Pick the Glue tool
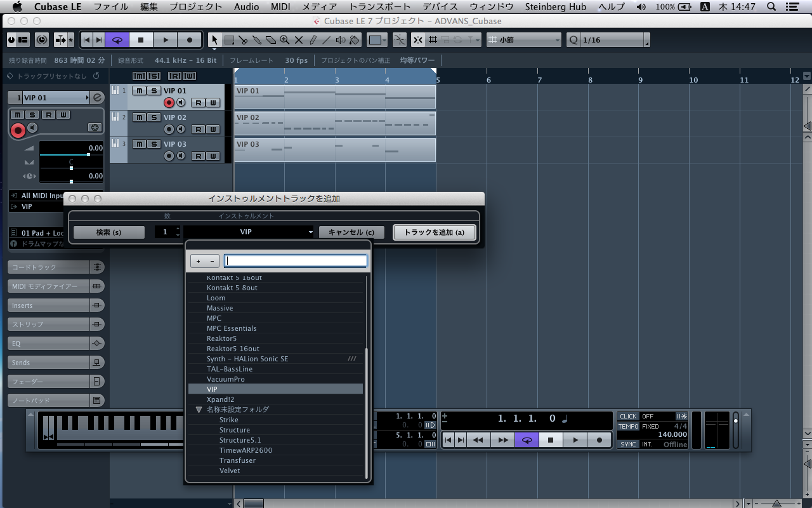Viewport: 812px width, 508px height. coord(257,40)
